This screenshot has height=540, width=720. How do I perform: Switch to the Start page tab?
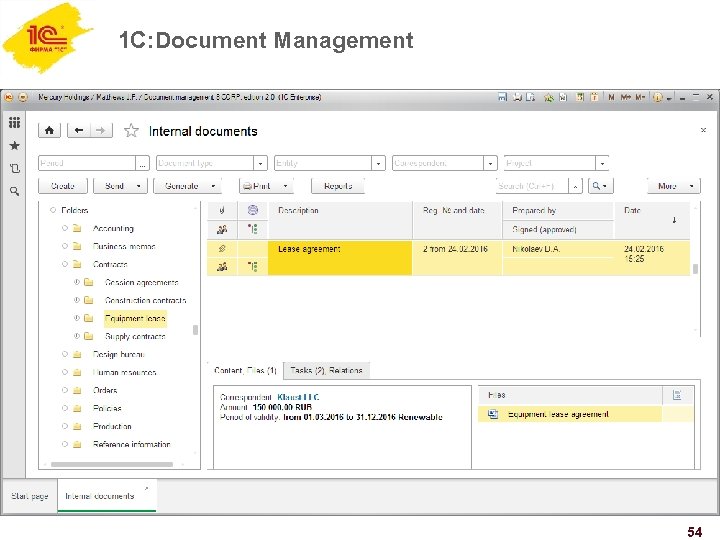tap(30, 496)
